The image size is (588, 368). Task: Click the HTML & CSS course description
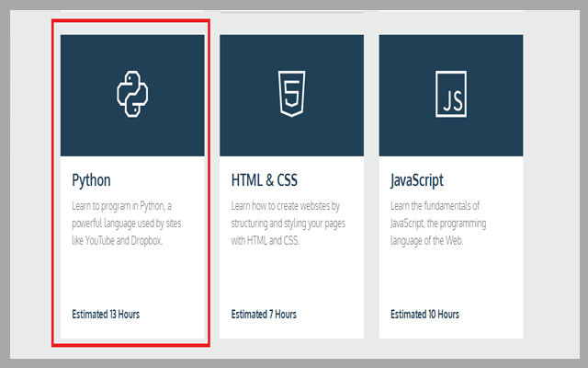click(288, 224)
